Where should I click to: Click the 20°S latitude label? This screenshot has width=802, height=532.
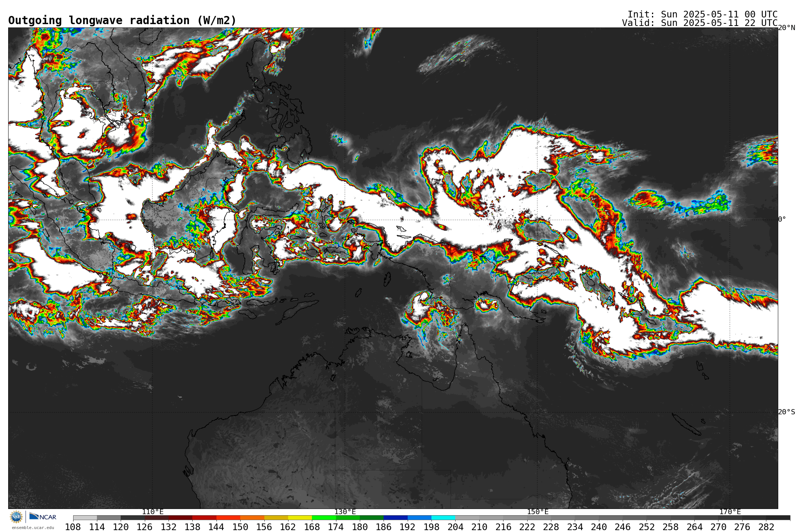(786, 412)
